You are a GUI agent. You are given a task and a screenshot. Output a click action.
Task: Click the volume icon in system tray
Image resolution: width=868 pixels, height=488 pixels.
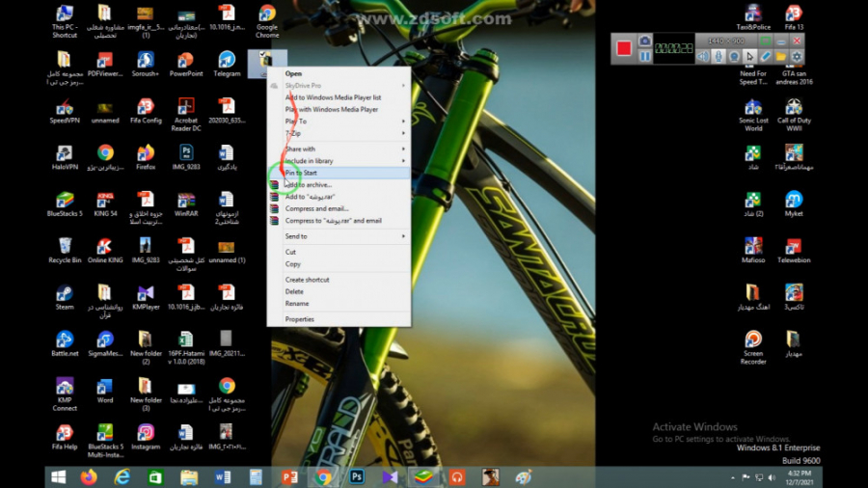pos(773,477)
